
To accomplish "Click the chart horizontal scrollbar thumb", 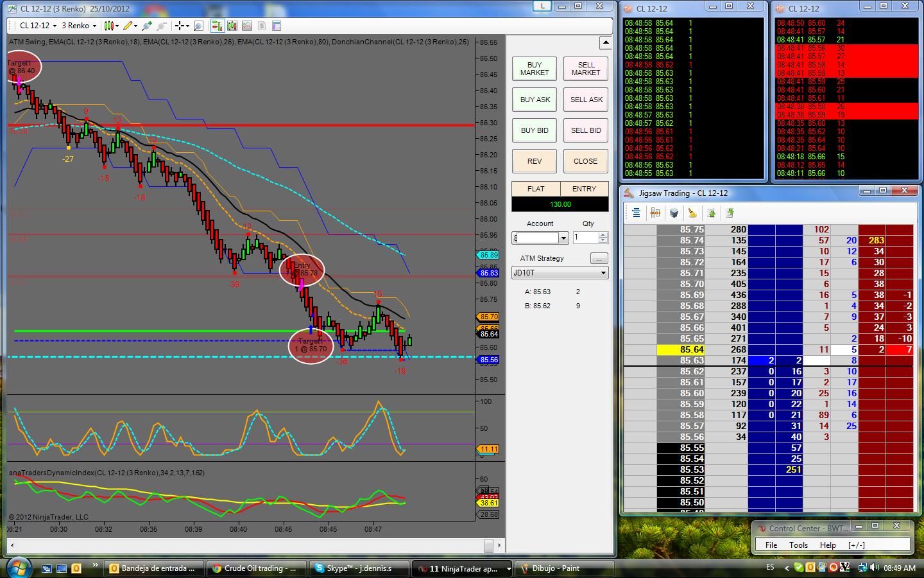I will [x=488, y=545].
